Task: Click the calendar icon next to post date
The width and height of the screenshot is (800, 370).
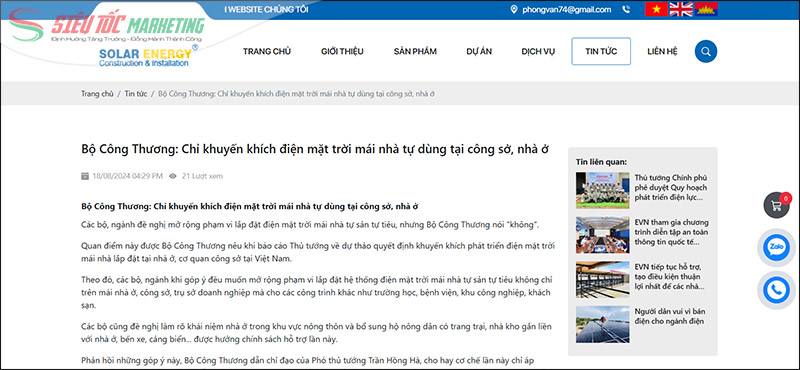Action: tap(85, 176)
